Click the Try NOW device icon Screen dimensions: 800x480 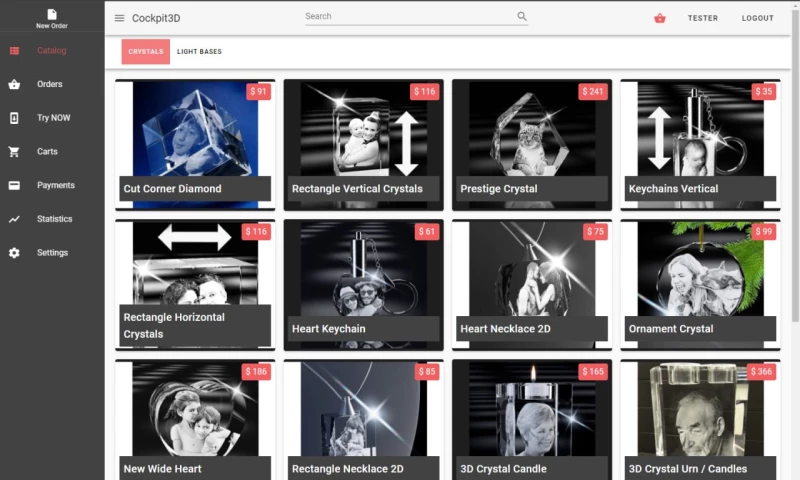click(14, 118)
